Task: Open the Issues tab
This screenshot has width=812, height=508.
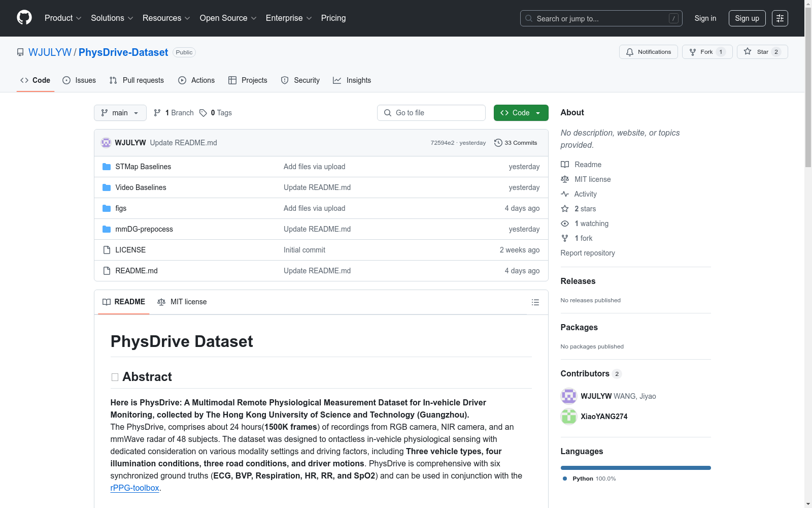Action: [79, 80]
